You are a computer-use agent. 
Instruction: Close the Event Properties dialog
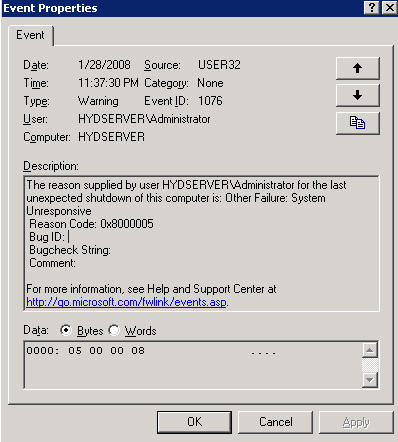389,8
